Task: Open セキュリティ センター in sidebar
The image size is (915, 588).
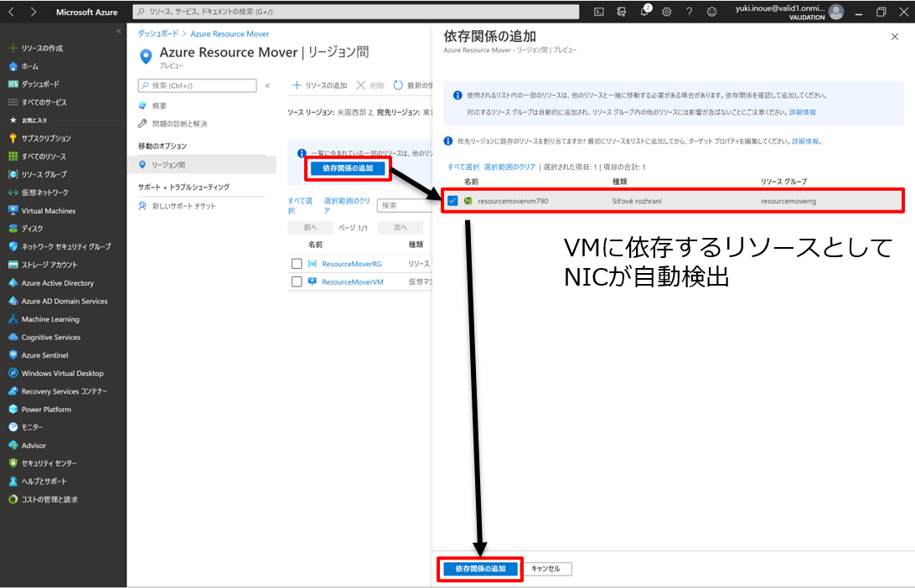Action: [x=43, y=463]
